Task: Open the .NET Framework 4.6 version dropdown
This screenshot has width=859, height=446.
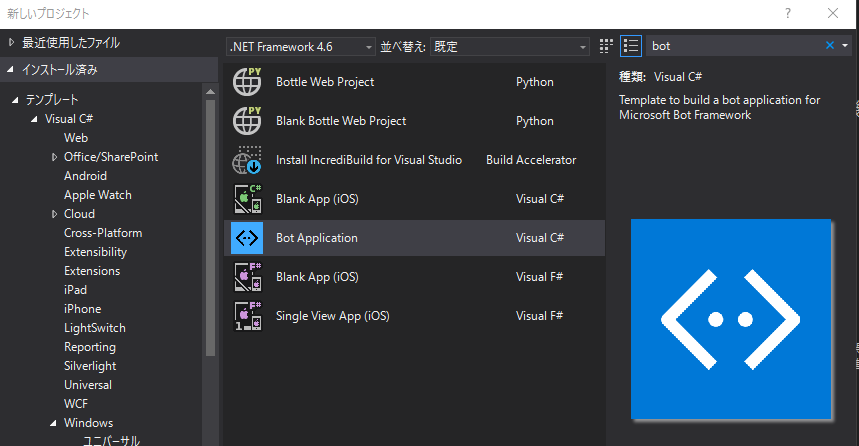Action: point(301,47)
